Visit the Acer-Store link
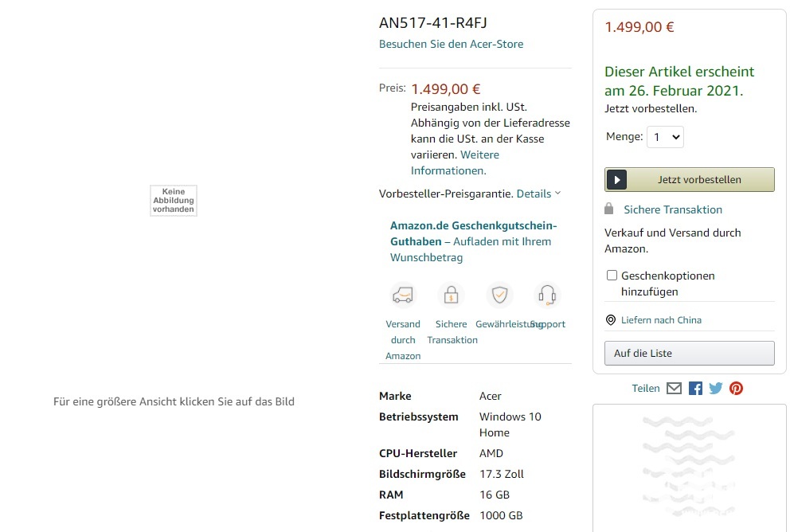The image size is (790, 532). click(x=451, y=44)
